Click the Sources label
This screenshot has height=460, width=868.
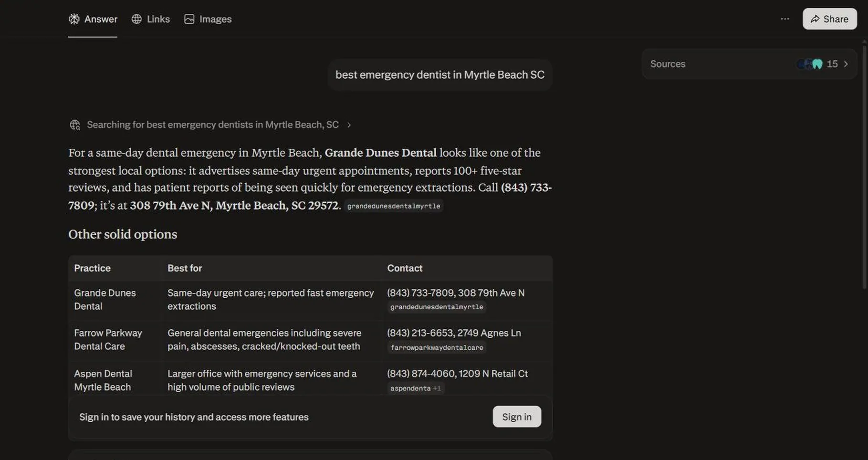(x=668, y=64)
